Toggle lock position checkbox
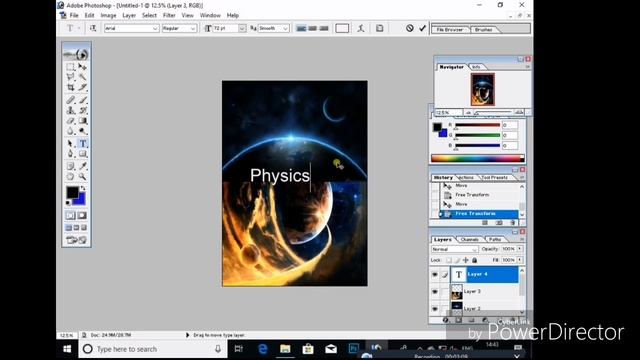Viewport: 640px width, 360px height. click(x=466, y=260)
